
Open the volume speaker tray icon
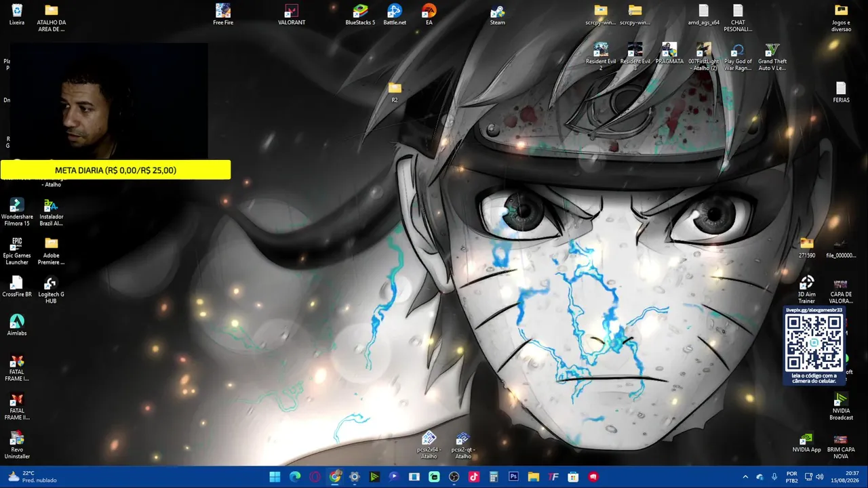820,477
